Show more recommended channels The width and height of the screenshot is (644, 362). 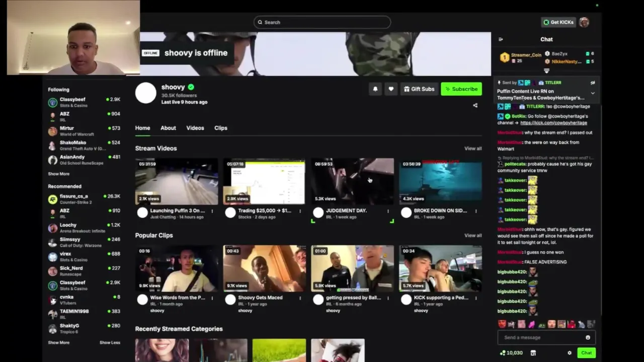click(x=59, y=342)
